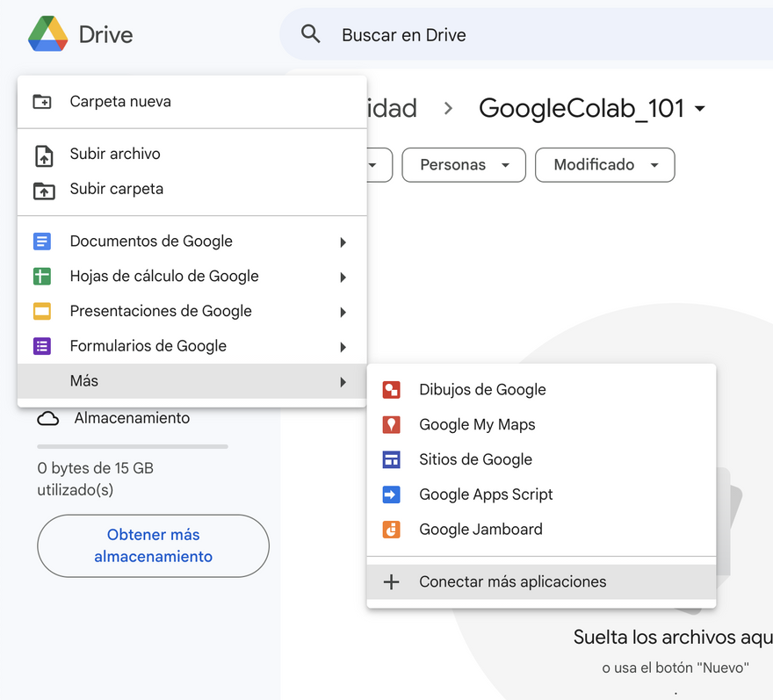Click the upload file icon
773x700 pixels.
44,155
